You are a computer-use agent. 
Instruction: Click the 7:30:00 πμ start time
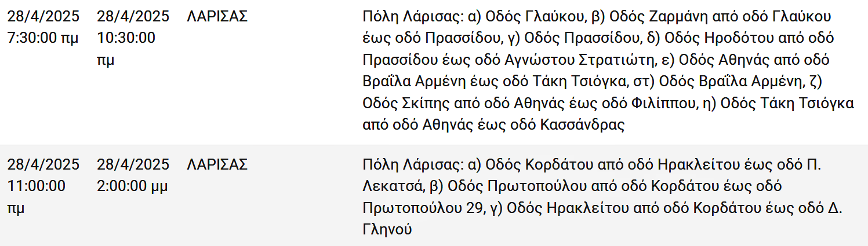pos(42,38)
